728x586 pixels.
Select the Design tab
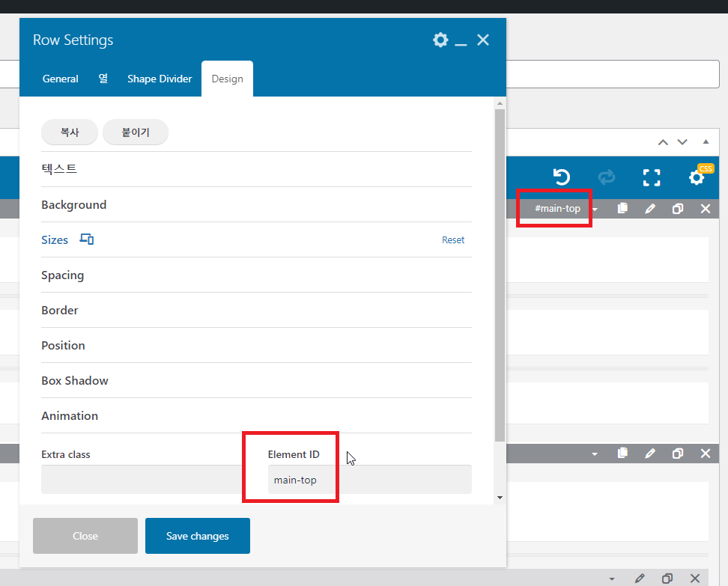tap(227, 79)
